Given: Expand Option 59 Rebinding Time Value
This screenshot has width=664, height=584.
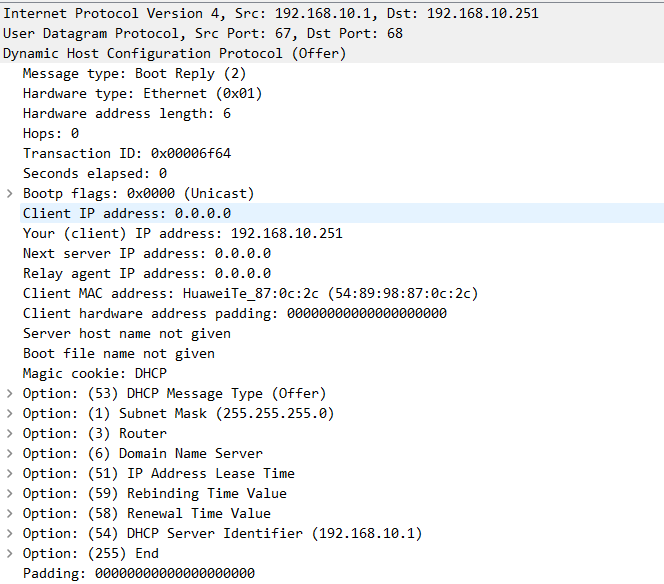Looking at the screenshot, I should pyautogui.click(x=10, y=493).
